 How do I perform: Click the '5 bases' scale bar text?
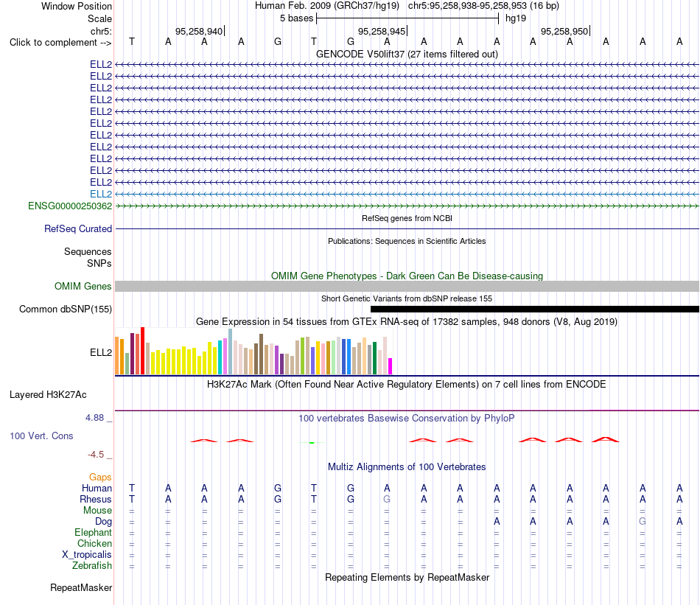pyautogui.click(x=296, y=18)
